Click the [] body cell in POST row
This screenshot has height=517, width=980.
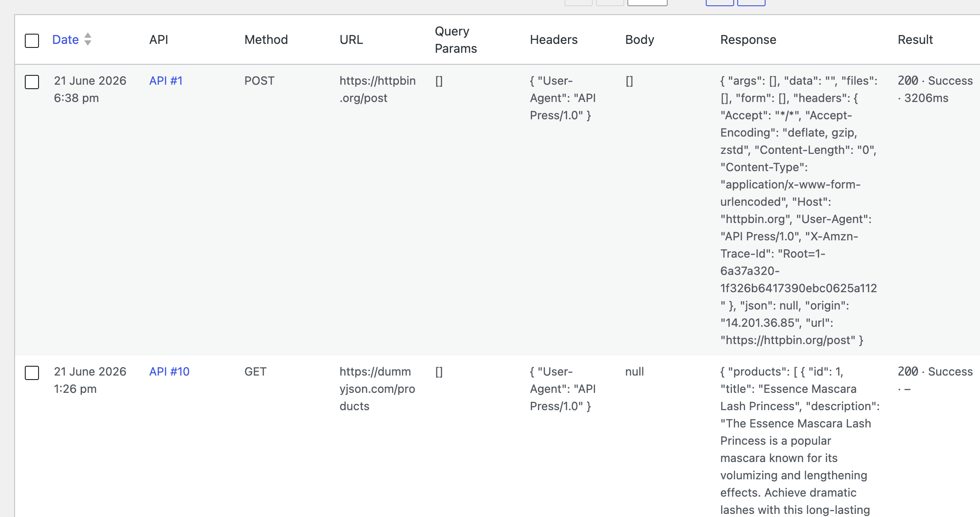click(629, 81)
